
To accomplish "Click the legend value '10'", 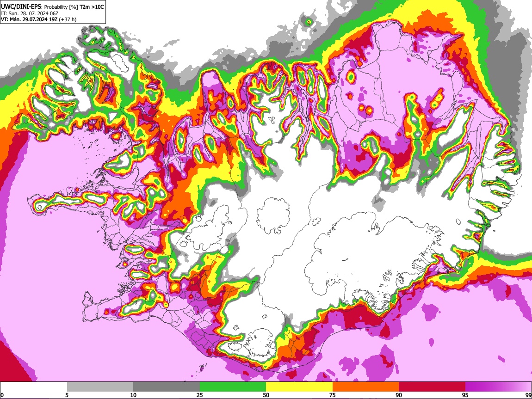I will [133, 395].
